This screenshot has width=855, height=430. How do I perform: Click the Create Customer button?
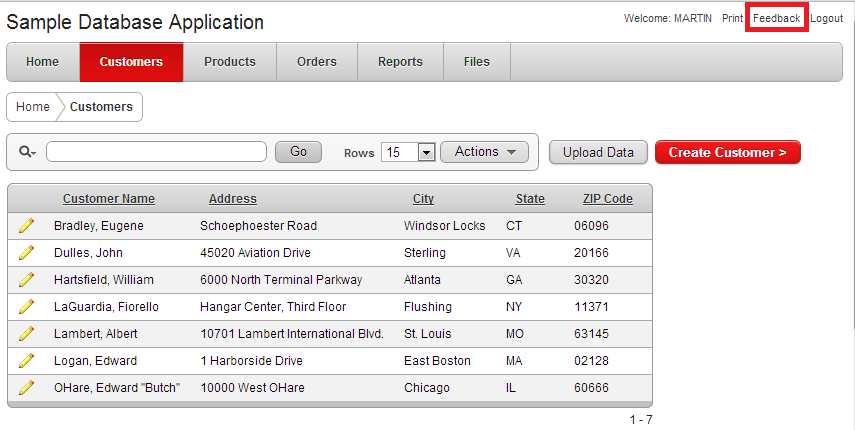pos(727,152)
